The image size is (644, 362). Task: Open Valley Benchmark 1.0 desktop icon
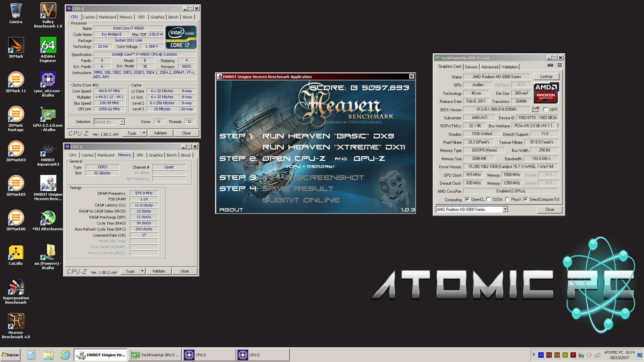point(48,15)
